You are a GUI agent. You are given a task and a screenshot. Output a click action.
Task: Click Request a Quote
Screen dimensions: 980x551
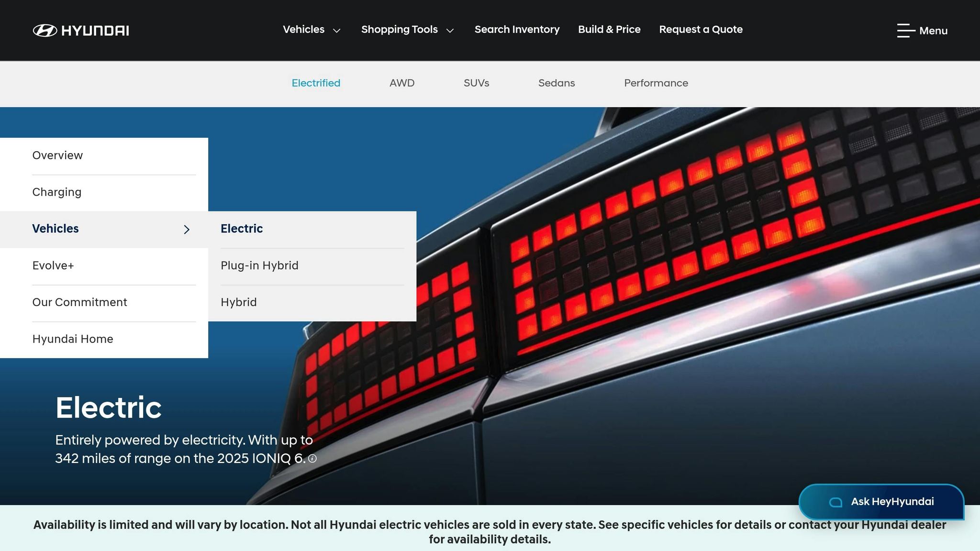[701, 30]
